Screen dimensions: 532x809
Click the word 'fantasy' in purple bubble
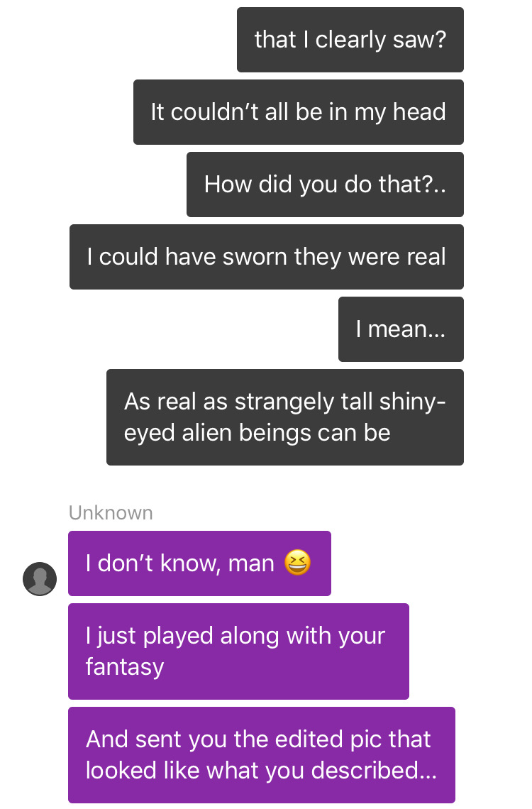pos(125,667)
